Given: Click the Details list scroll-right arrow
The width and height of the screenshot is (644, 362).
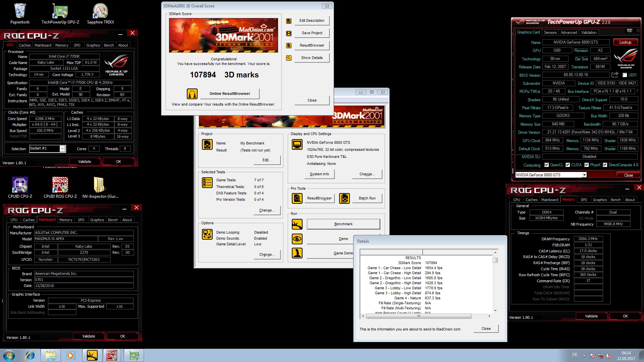Looking at the screenshot, I should (x=489, y=316).
